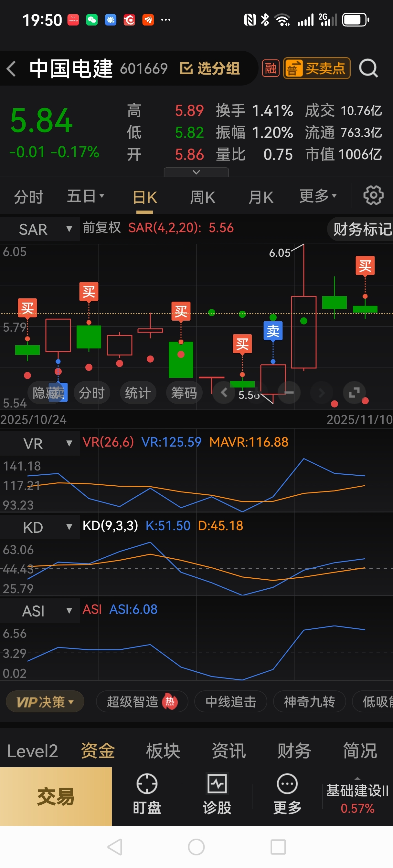The height and width of the screenshot is (868, 393).
Task: Expand chart to fullscreen icon
Action: [354, 393]
